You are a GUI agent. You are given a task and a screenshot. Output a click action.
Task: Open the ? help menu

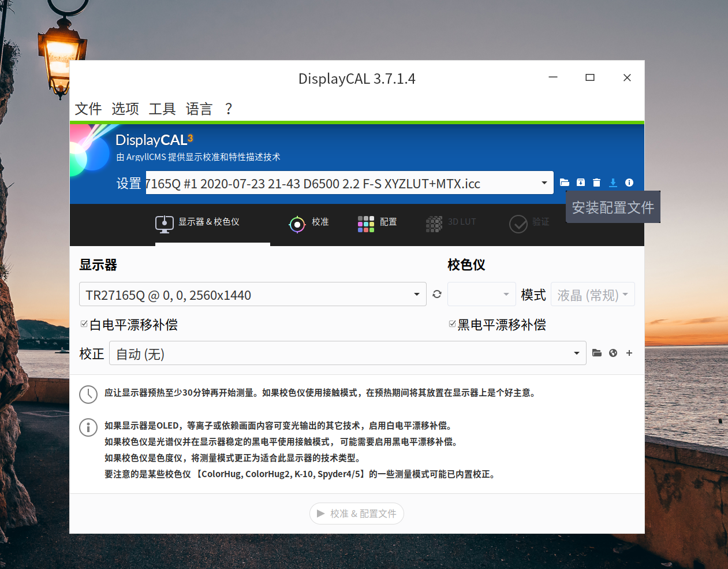point(229,109)
